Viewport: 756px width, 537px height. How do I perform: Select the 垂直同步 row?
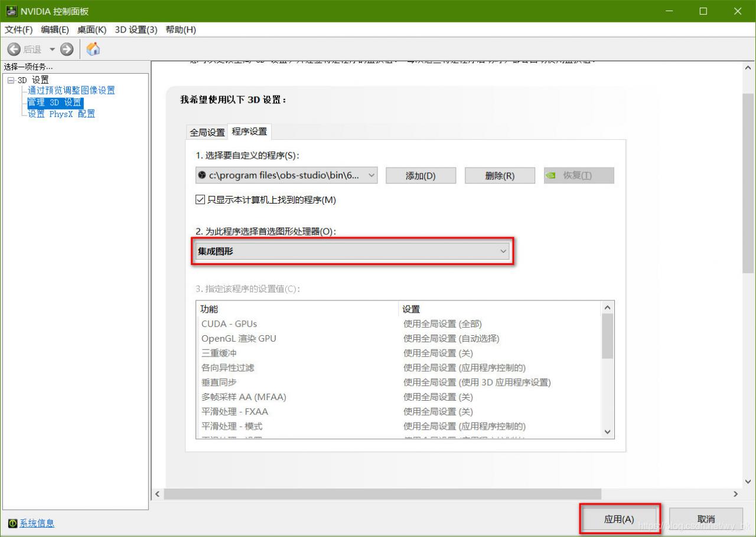[x=399, y=382]
